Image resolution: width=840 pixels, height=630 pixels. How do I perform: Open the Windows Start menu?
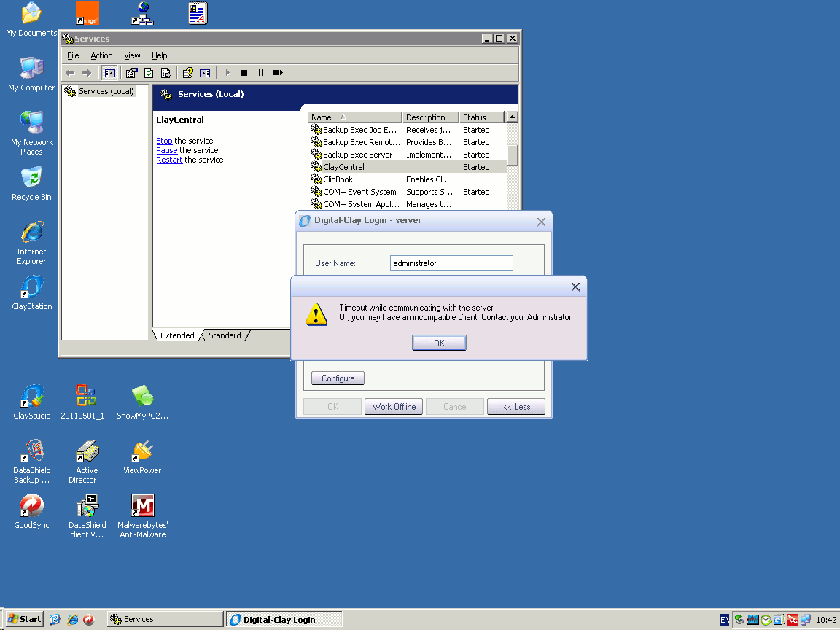(24, 619)
